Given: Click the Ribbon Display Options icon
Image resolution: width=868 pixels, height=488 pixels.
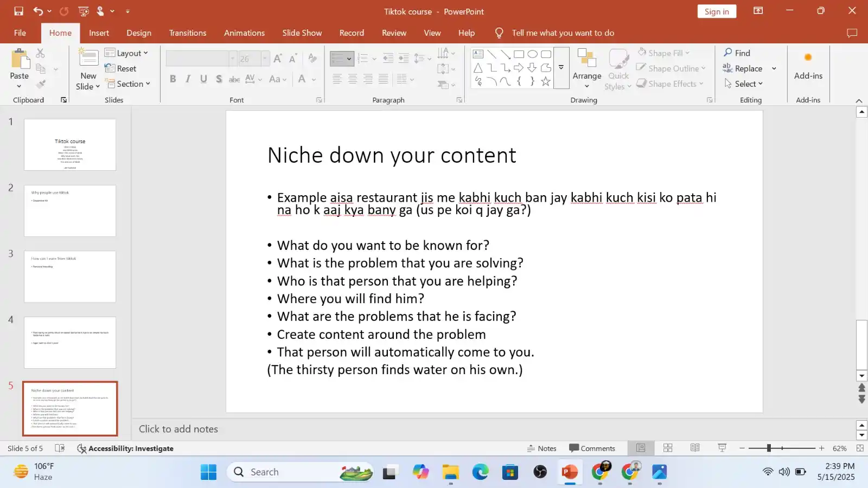Looking at the screenshot, I should 758,11.
